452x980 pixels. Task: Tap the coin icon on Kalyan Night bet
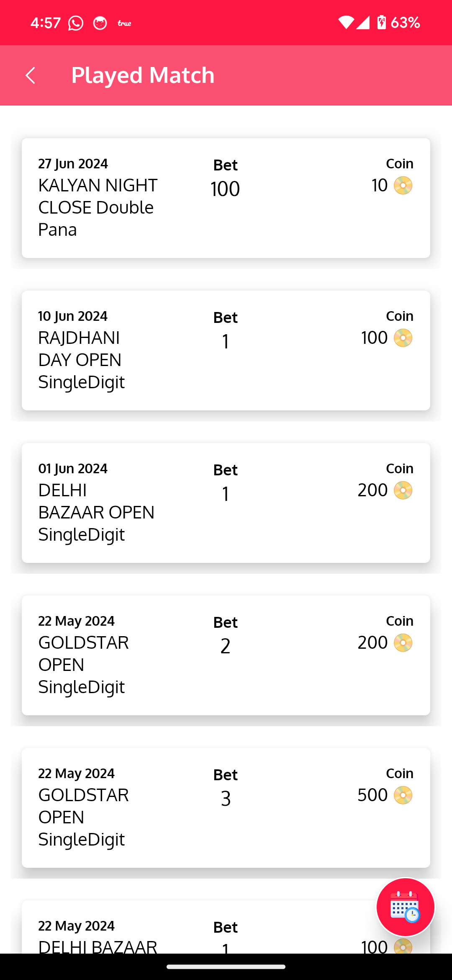(403, 186)
